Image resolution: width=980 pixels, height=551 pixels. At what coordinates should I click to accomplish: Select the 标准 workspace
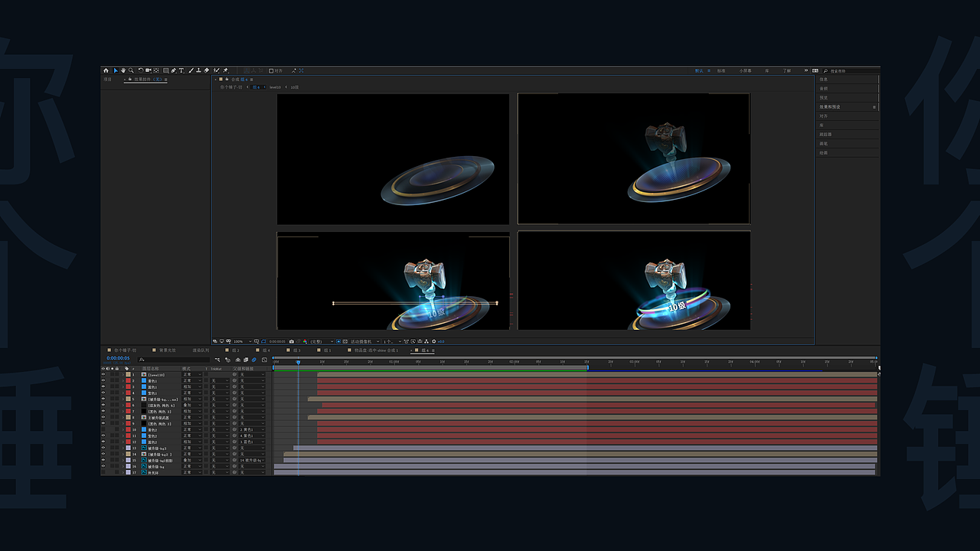(720, 70)
